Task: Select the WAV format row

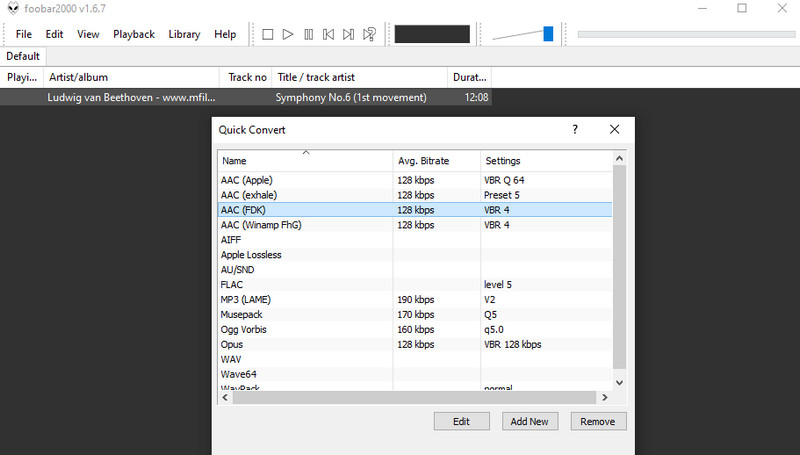Action: point(415,359)
